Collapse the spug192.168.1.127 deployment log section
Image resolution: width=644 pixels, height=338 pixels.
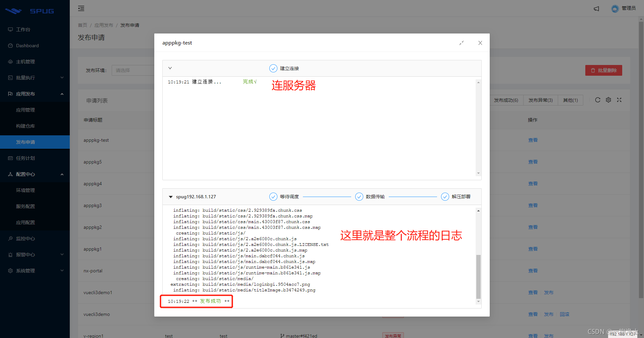point(170,197)
